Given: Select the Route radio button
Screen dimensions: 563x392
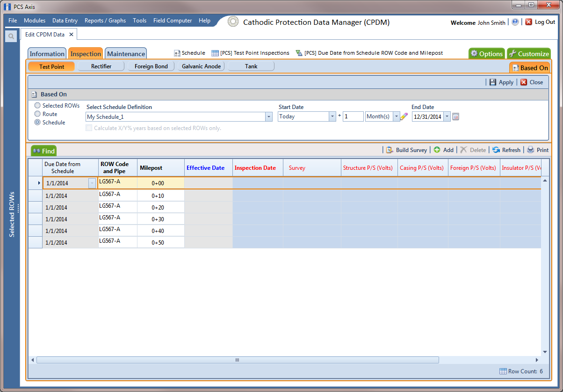Looking at the screenshot, I should 37,114.
